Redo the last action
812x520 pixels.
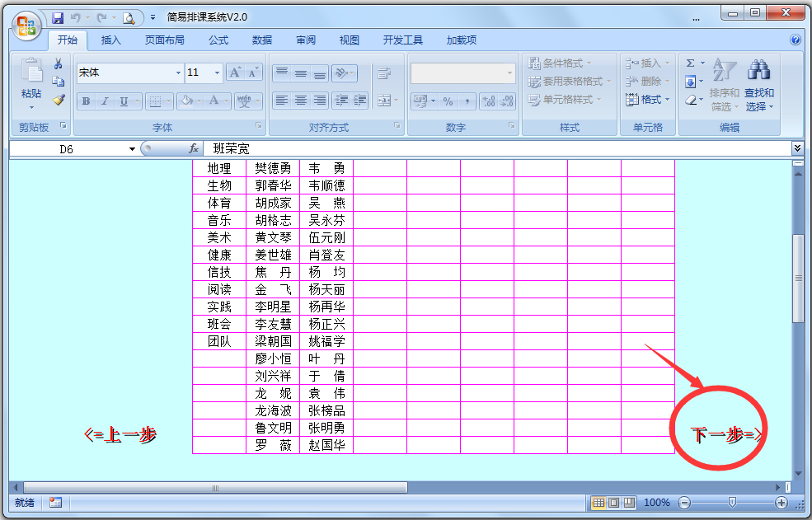pos(102,18)
